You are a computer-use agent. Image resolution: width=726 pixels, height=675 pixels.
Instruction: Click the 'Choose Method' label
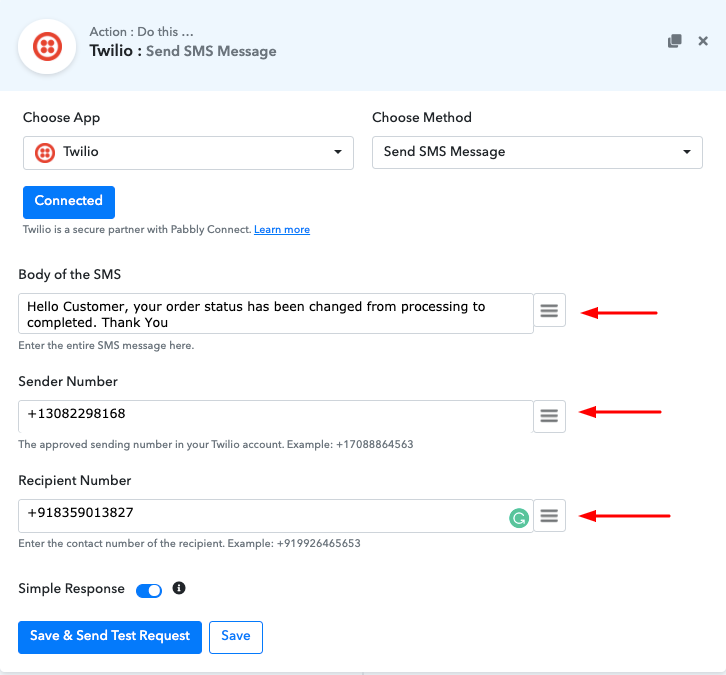(x=422, y=118)
